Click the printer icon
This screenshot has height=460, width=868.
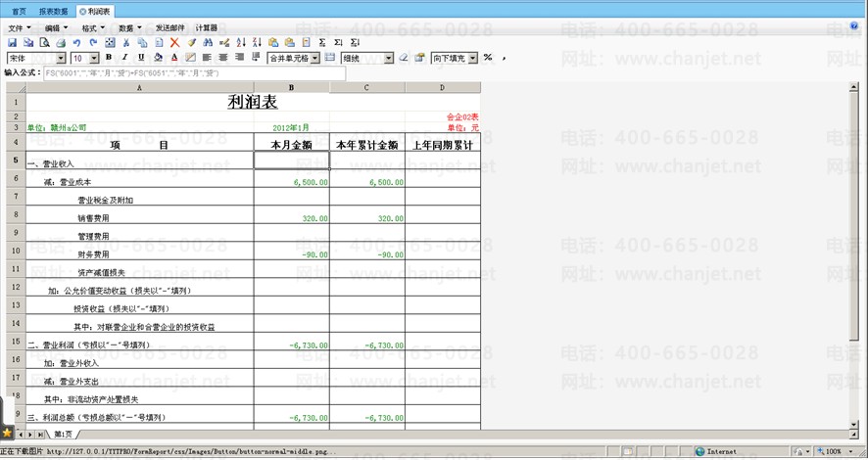pyautogui.click(x=61, y=43)
